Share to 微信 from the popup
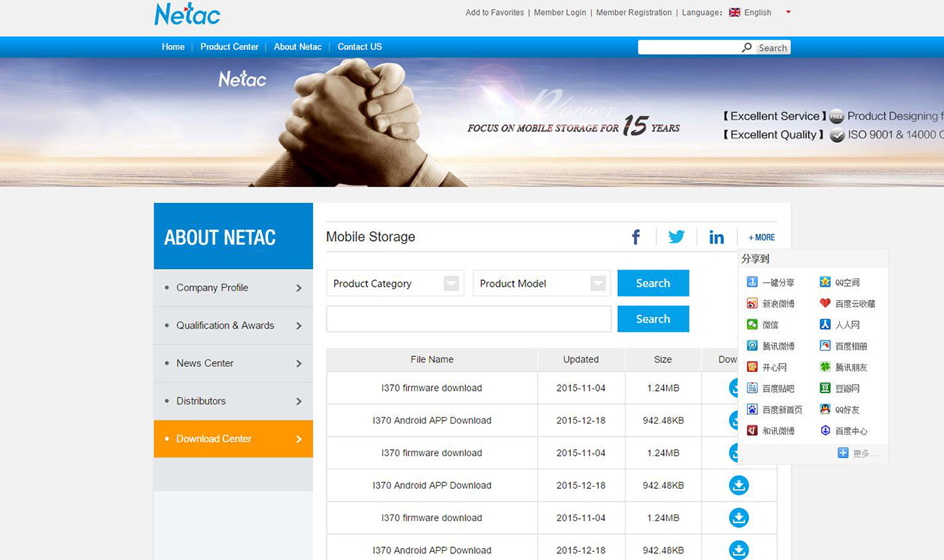944x560 pixels. tap(763, 325)
